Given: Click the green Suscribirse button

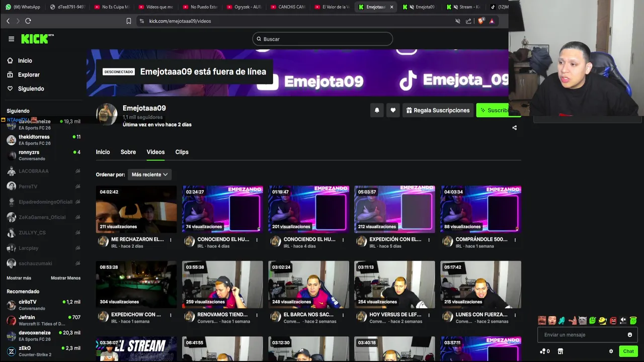Looking at the screenshot, I should 494,110.
